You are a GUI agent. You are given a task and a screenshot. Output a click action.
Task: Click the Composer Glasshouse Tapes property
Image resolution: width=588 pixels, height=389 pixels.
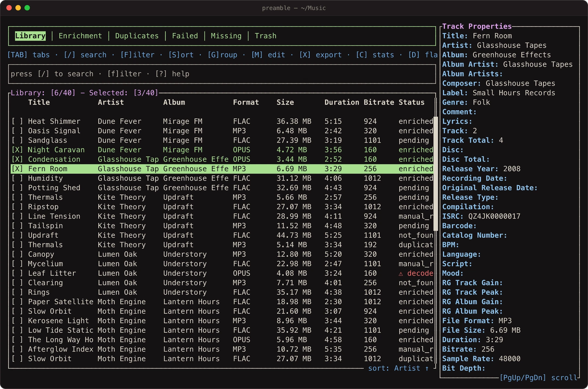click(499, 84)
